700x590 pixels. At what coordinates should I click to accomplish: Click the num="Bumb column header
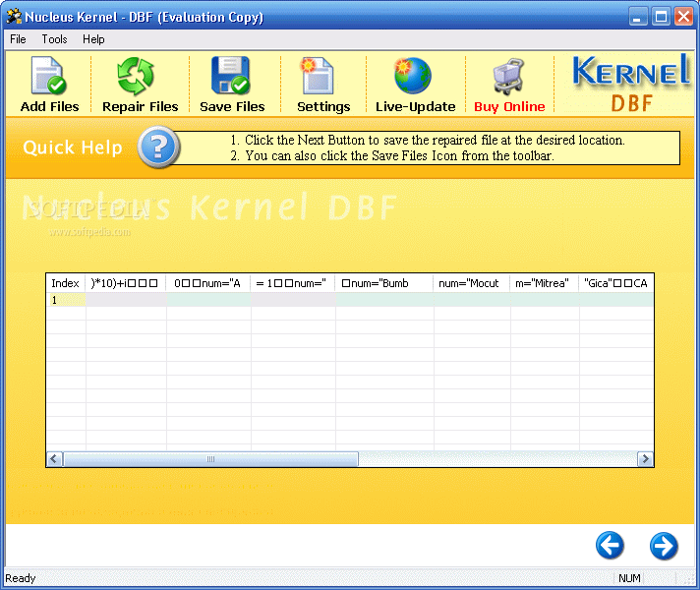point(384,283)
